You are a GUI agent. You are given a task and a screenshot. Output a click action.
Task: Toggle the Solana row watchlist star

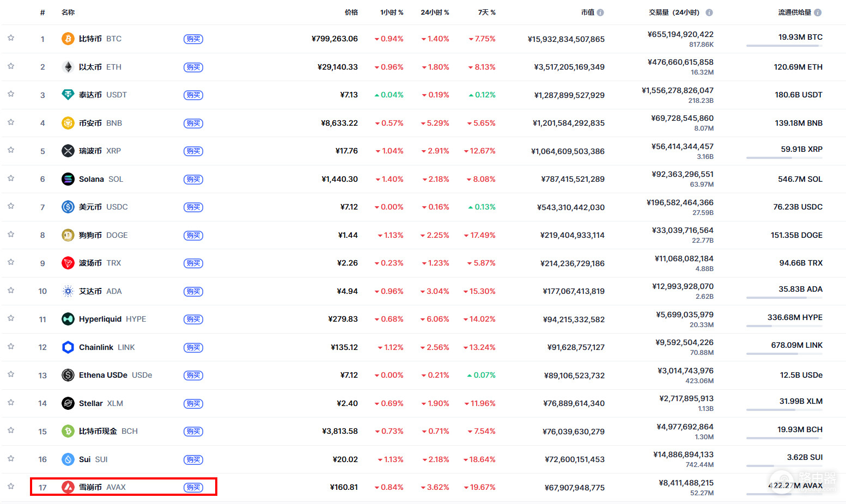click(x=11, y=178)
